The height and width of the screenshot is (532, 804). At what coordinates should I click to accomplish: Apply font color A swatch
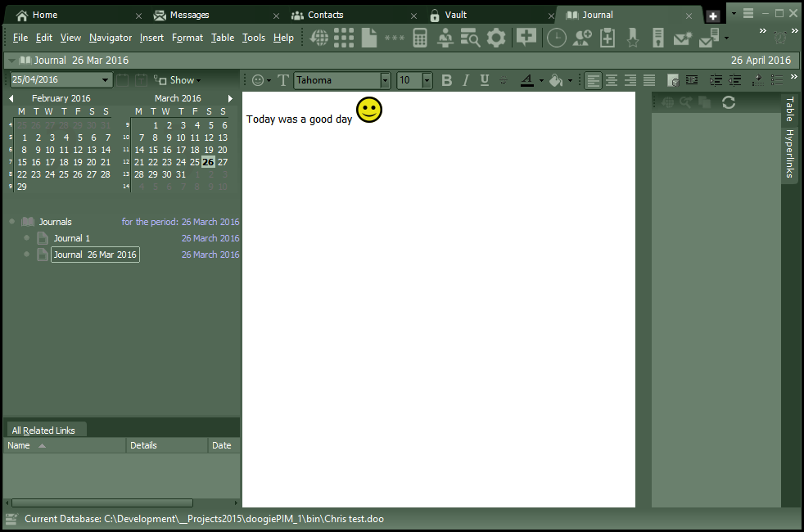pyautogui.click(x=526, y=80)
